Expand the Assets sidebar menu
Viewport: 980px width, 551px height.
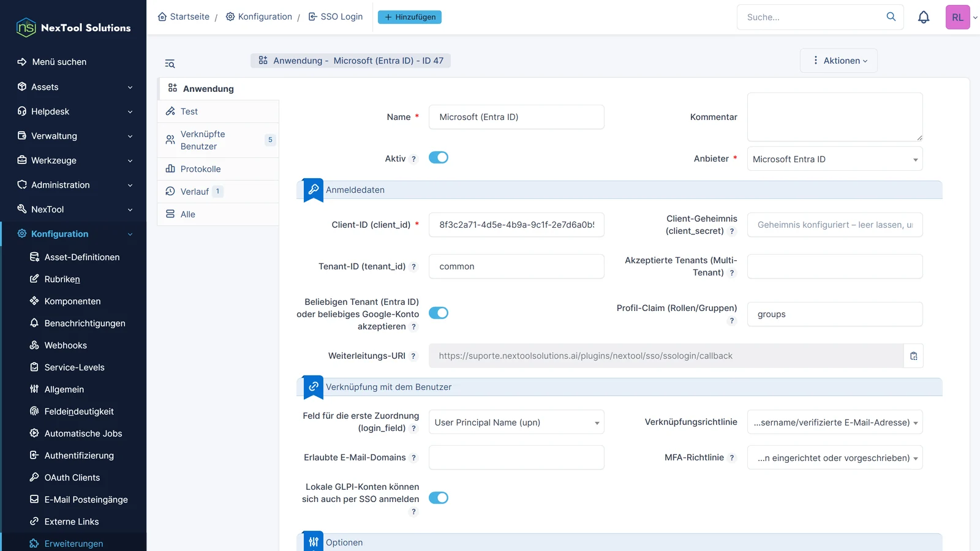pyautogui.click(x=73, y=87)
